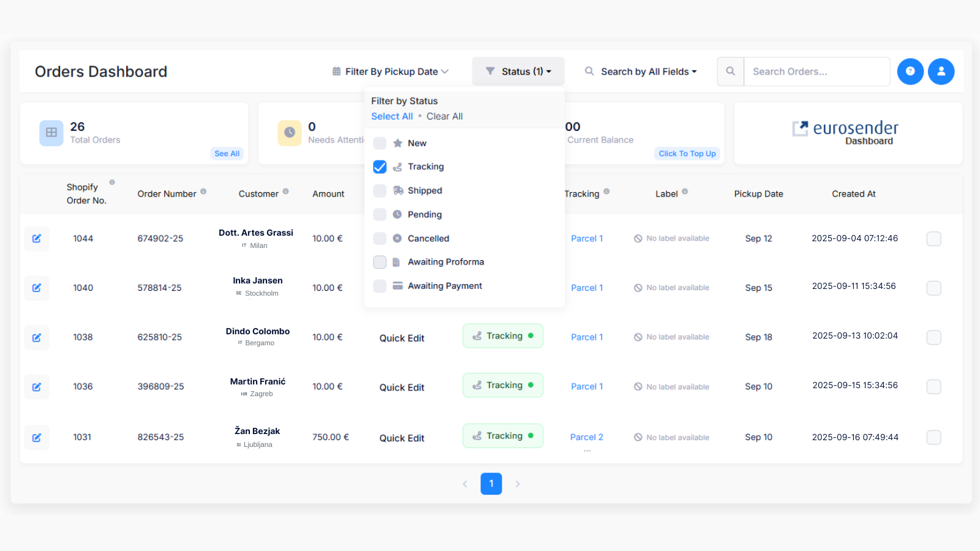This screenshot has width=980, height=551.
Task: Select the row checkbox for order 1031
Action: [x=933, y=437]
